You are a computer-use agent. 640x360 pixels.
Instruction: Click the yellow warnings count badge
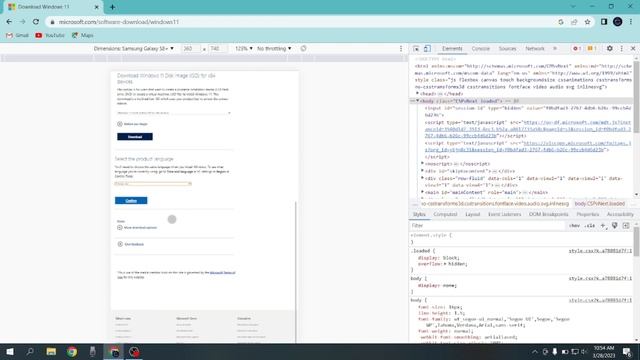tap(592, 49)
